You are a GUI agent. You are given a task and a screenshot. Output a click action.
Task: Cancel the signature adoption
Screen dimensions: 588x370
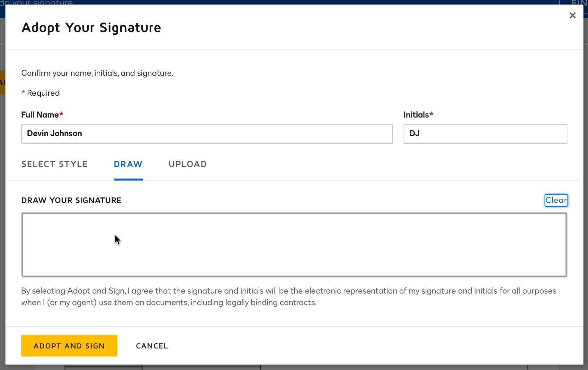pos(152,346)
